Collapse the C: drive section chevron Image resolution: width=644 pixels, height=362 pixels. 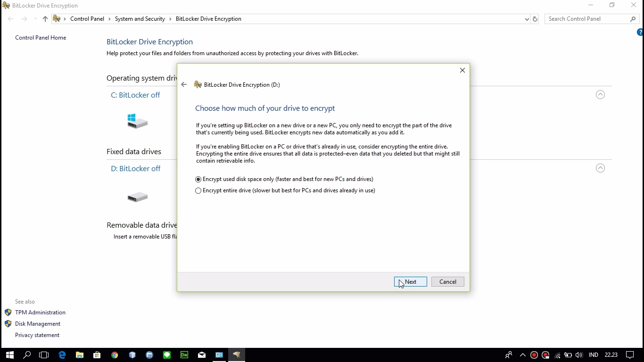(600, 95)
